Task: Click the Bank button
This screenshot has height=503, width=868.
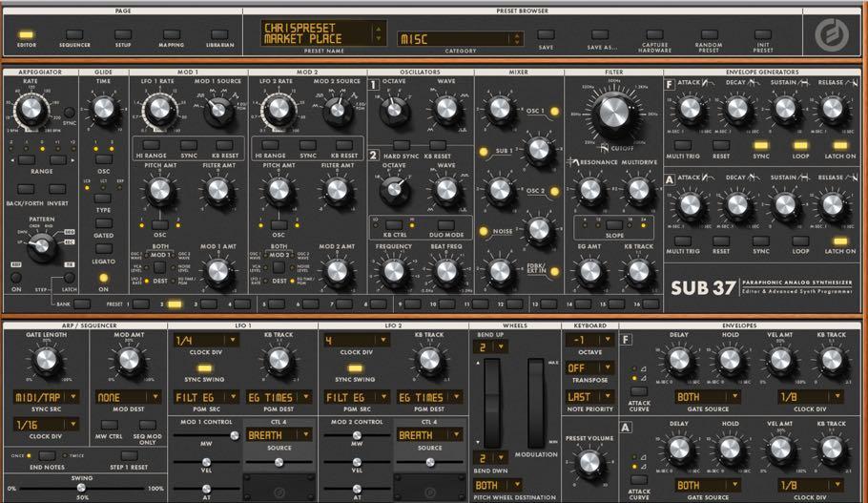Action: click(82, 304)
